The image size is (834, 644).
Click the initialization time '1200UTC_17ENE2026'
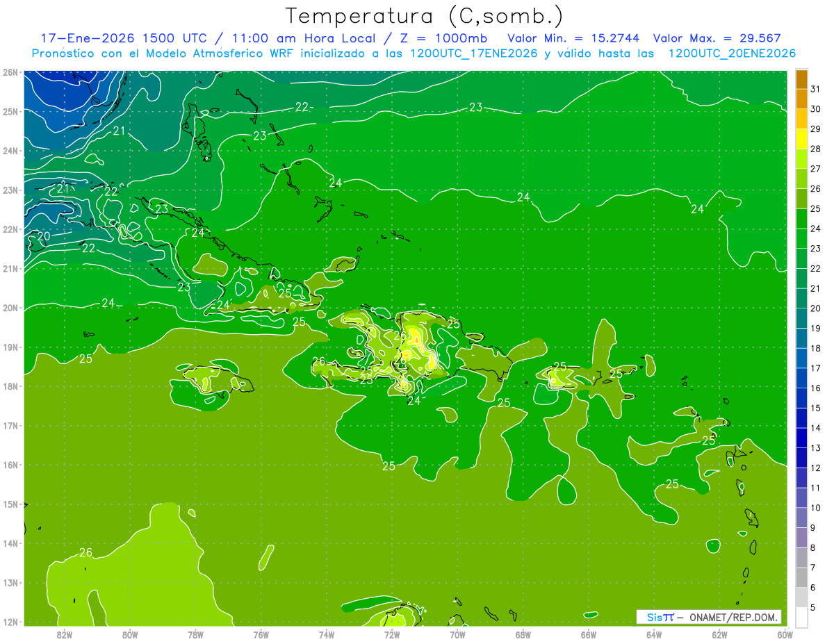click(x=473, y=53)
